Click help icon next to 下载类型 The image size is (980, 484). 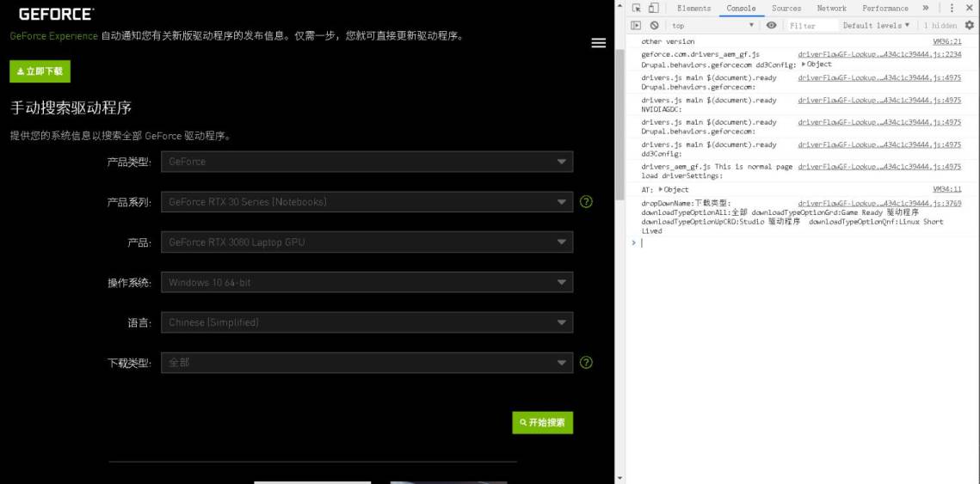coord(586,362)
